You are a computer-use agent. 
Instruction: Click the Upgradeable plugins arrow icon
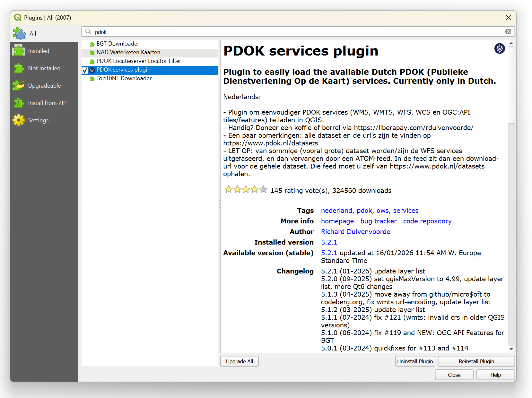19,85
